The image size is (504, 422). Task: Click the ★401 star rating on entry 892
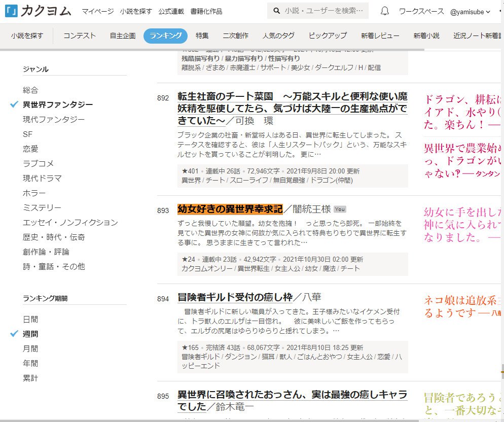click(190, 171)
